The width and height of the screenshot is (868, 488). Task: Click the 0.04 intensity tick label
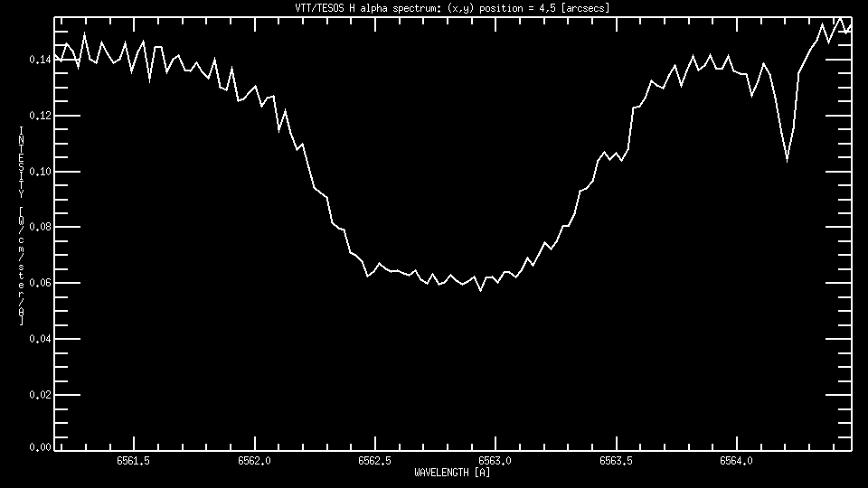pyautogui.click(x=41, y=339)
